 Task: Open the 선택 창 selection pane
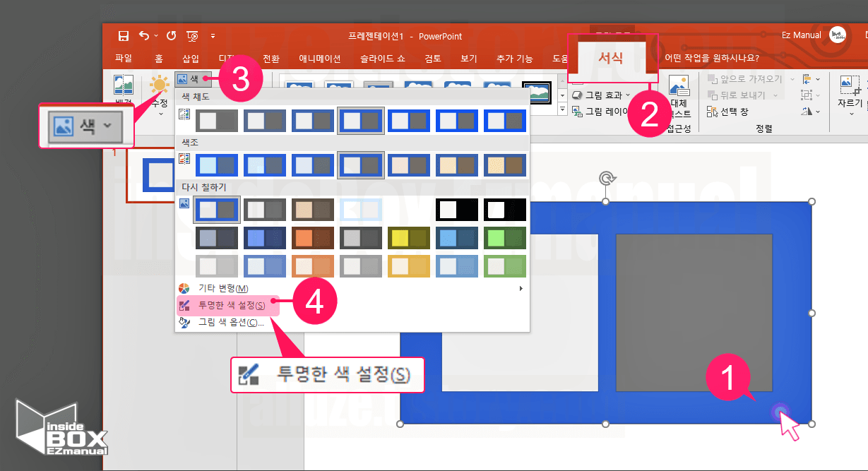727,112
